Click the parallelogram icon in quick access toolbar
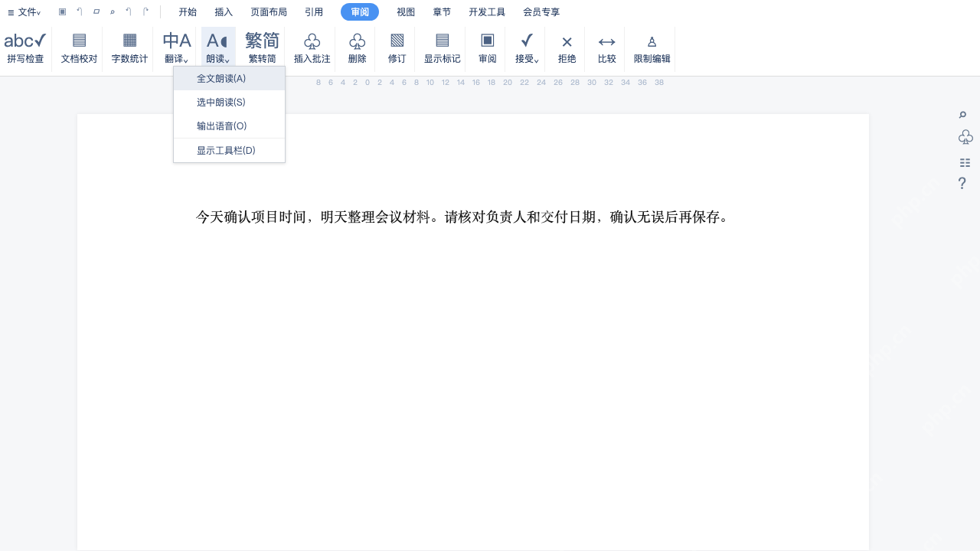 (x=96, y=12)
